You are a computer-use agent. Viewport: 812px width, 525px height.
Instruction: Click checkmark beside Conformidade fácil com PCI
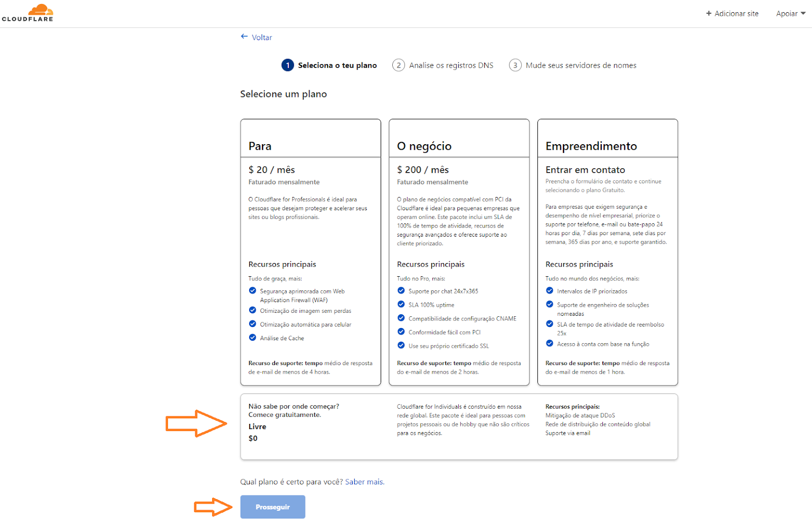[401, 332]
